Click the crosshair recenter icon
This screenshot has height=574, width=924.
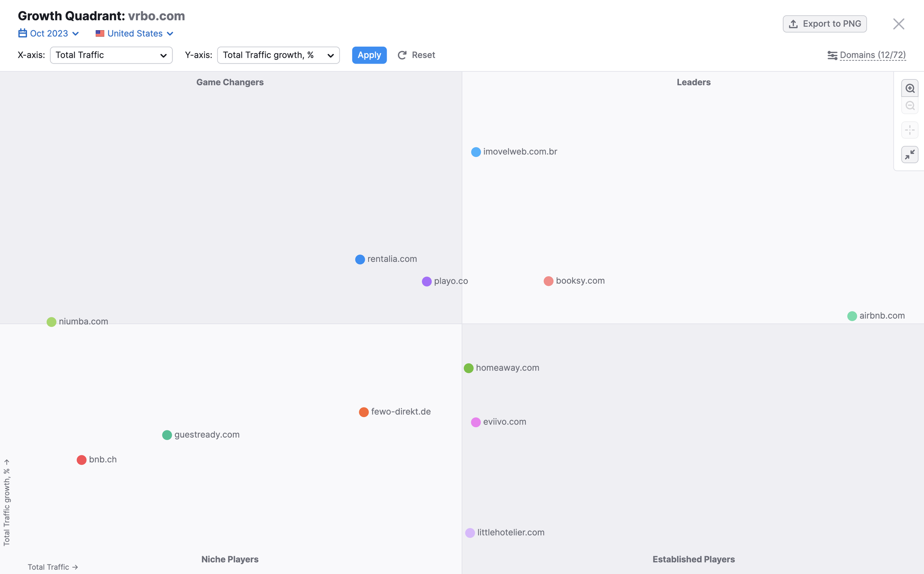tap(910, 130)
